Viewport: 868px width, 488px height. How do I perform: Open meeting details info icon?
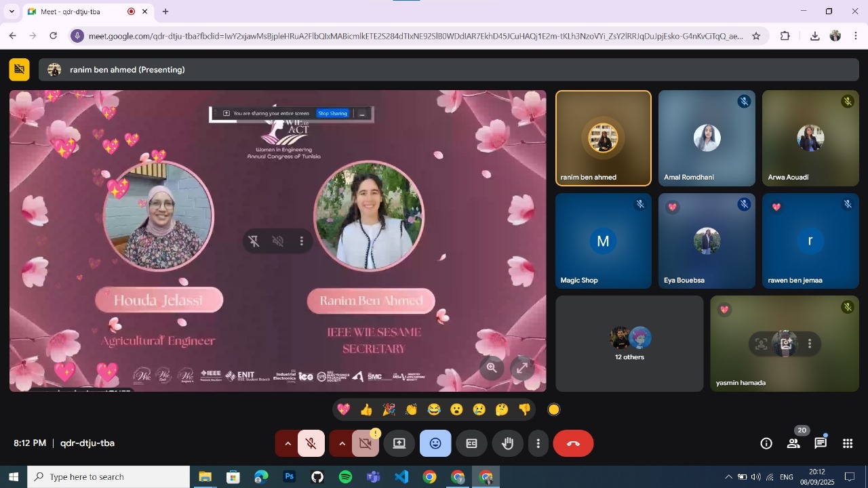coord(766,443)
